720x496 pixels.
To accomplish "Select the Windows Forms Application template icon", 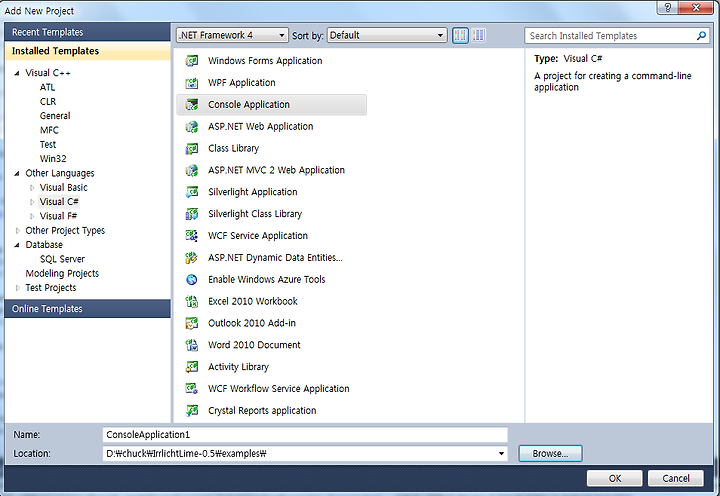I will (x=191, y=61).
